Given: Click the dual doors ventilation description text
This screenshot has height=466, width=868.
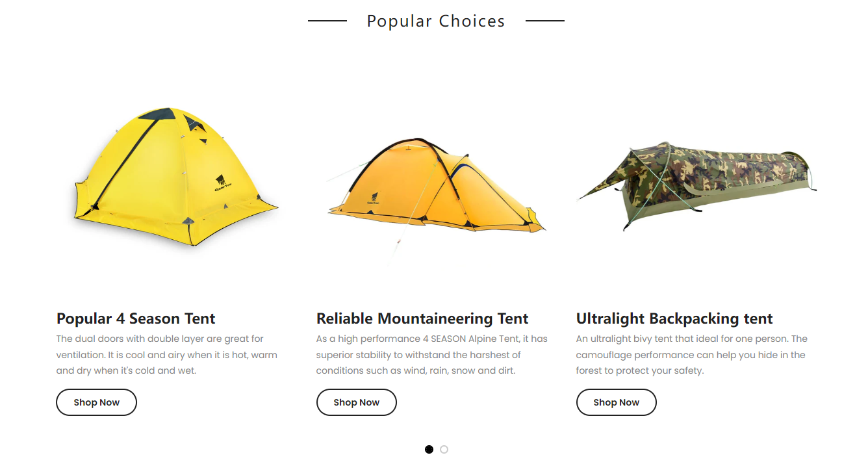Looking at the screenshot, I should (x=166, y=355).
